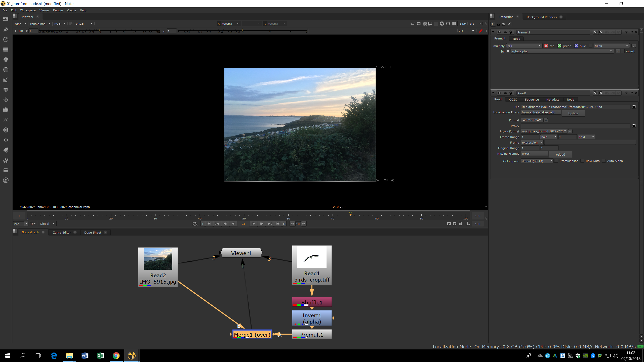Open the 3D nodes cube icon

click(x=6, y=110)
